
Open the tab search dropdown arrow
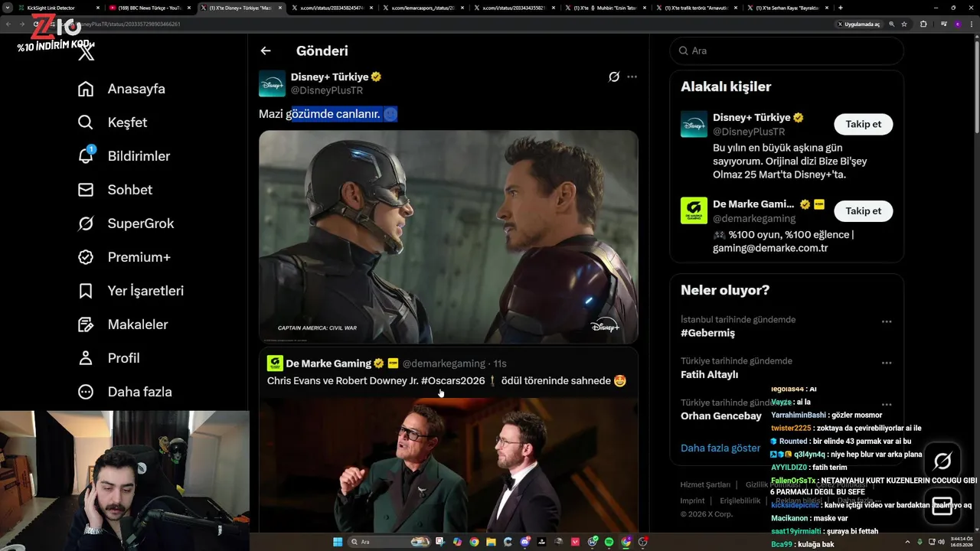8,8
